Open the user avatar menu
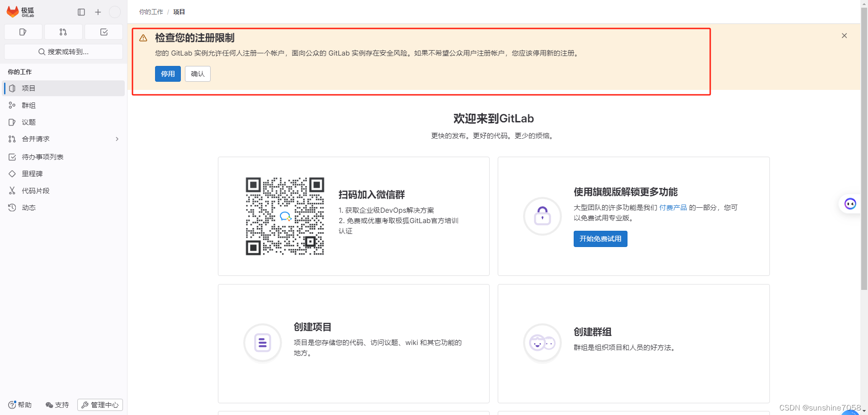Screen dimensions: 868x415 [x=115, y=12]
